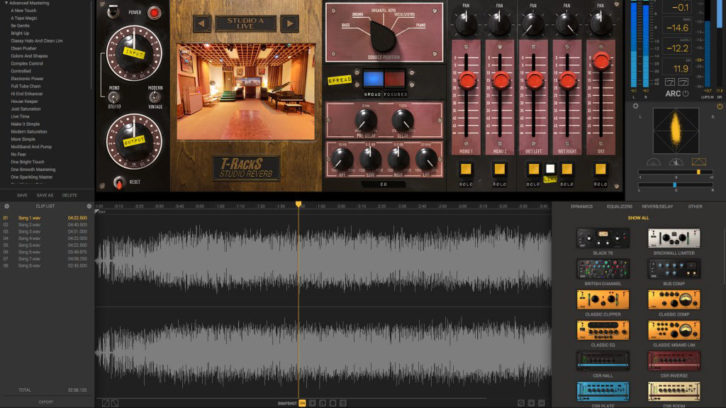Toggle the red Power button
This screenshot has width=726, height=408.
(x=154, y=13)
